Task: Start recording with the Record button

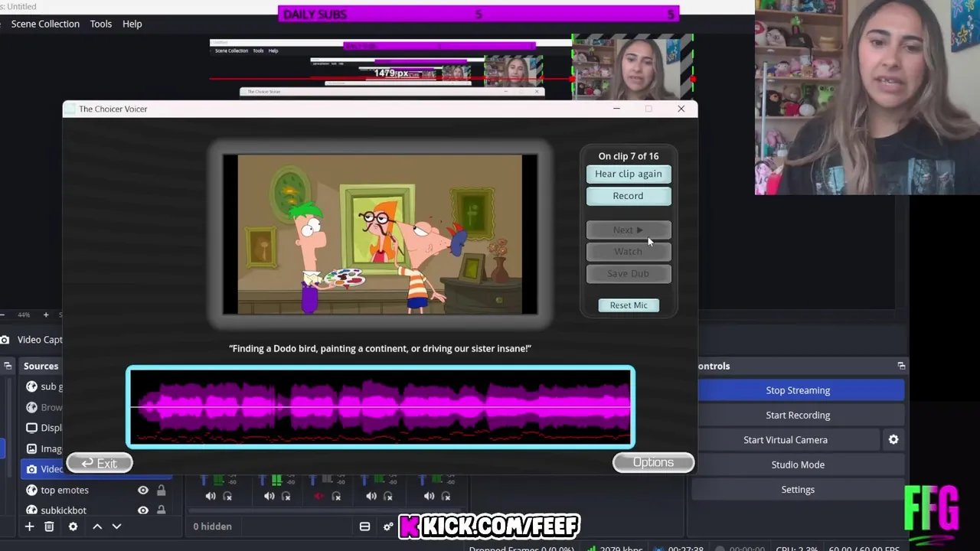Action: 629,196
